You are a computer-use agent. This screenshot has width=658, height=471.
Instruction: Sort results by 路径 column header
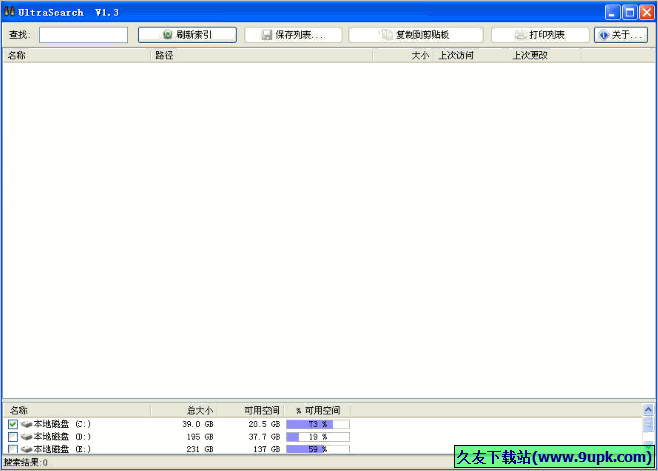(261, 55)
